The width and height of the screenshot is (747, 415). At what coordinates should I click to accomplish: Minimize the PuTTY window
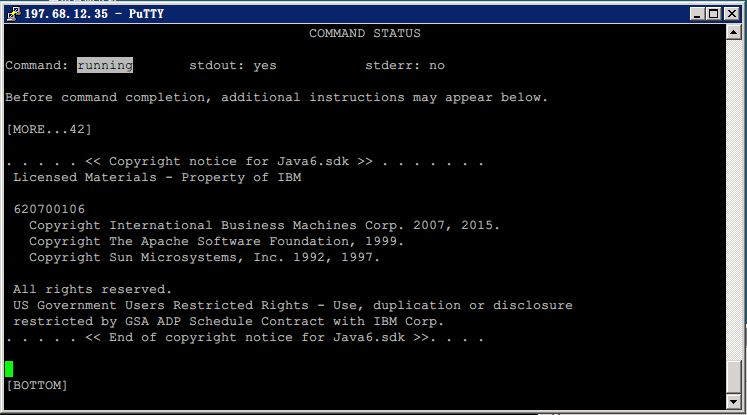coord(698,13)
